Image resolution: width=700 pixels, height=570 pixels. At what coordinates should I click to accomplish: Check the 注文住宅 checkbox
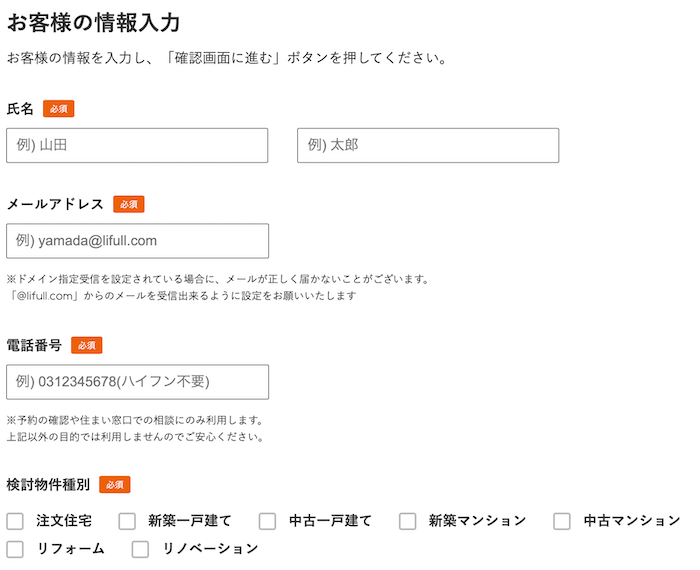[x=15, y=521]
